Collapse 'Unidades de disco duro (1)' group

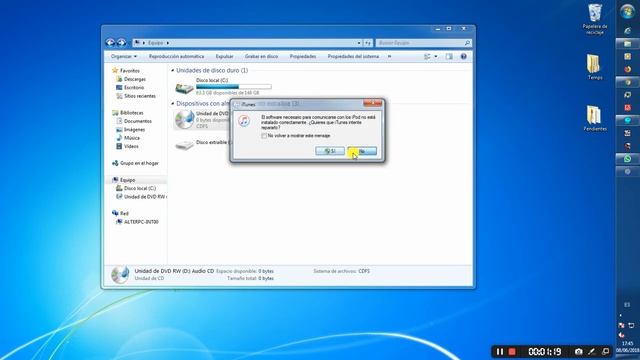click(173, 71)
